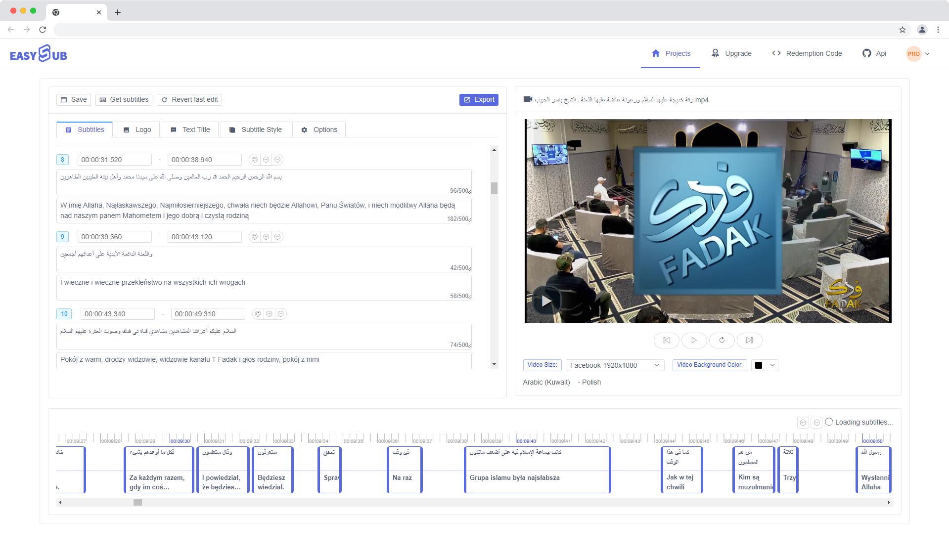
Task: Skip to next subtitle in player
Action: tap(749, 340)
